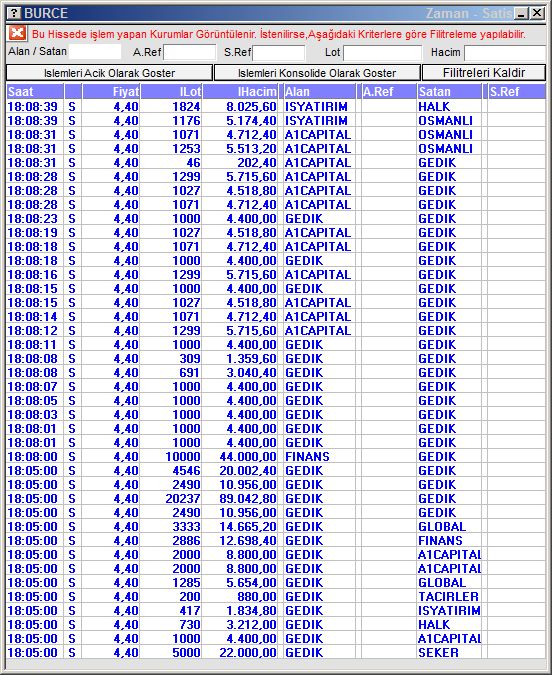Click the S.Ref column header
Image resolution: width=552 pixels, height=675 pixels.
click(517, 92)
